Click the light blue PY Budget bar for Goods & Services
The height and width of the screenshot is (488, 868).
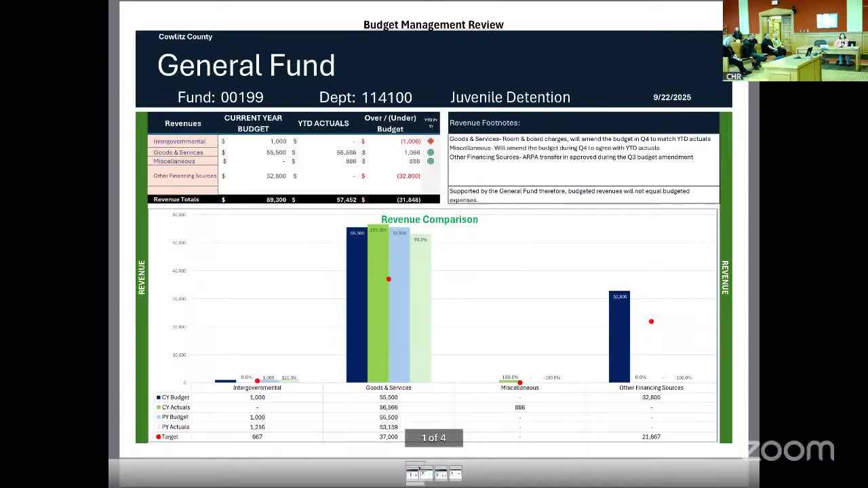[x=399, y=305]
